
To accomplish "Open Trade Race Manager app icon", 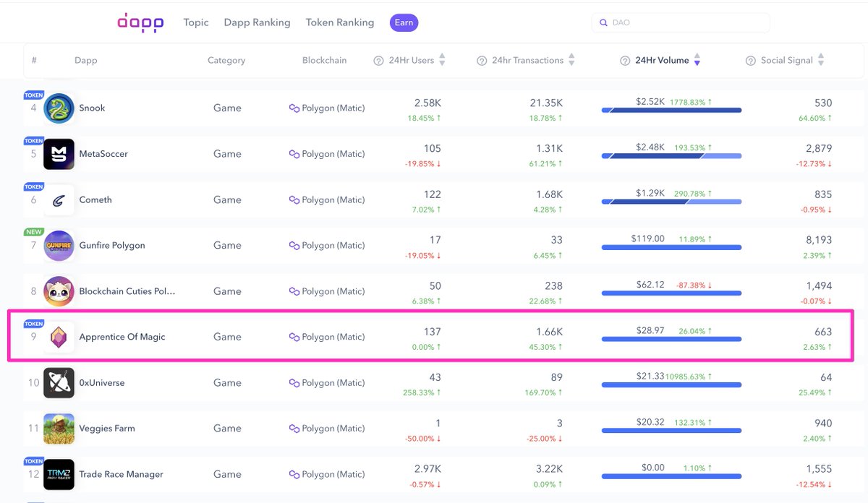I will click(59, 474).
